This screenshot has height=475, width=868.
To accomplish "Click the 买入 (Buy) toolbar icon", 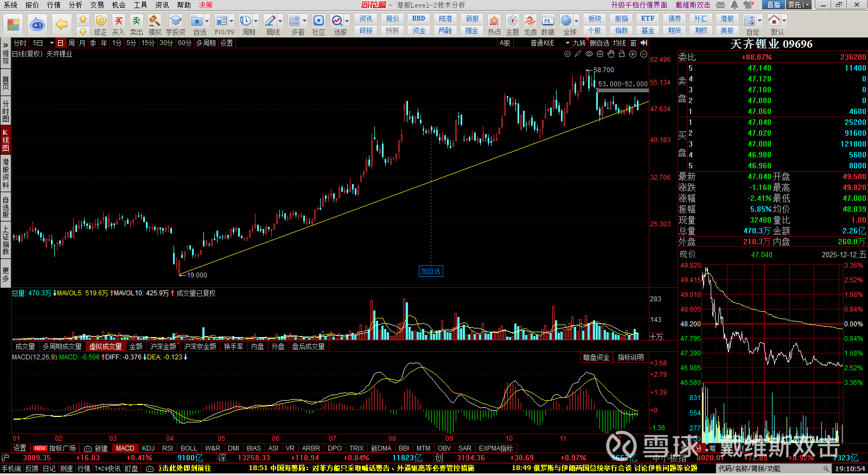I will (x=118, y=21).
